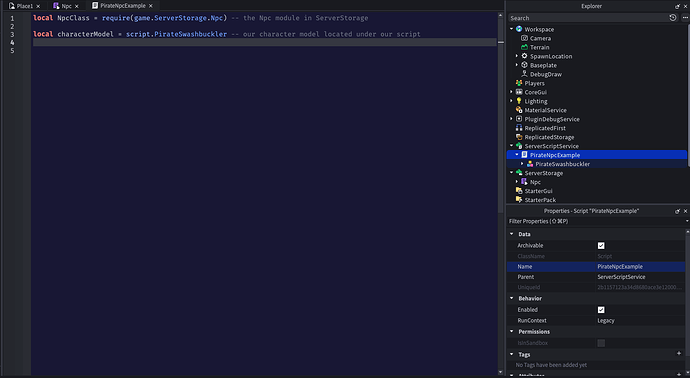Viewport: 690px width, 378px height.
Task: Add a tag with the plus icon
Action: click(x=679, y=353)
